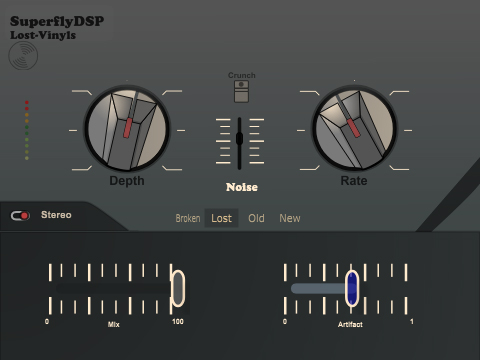Click the Mix slider handle
The image size is (480, 360).
pyautogui.click(x=178, y=288)
